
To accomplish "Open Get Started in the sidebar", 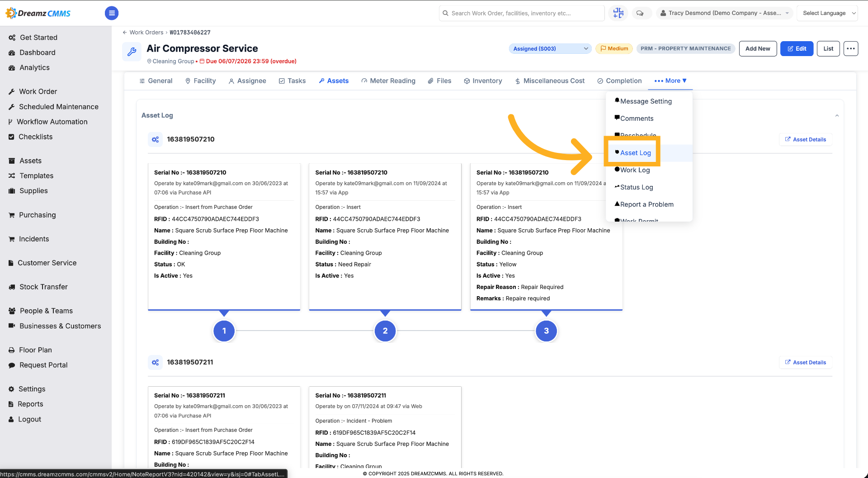I will coord(38,38).
